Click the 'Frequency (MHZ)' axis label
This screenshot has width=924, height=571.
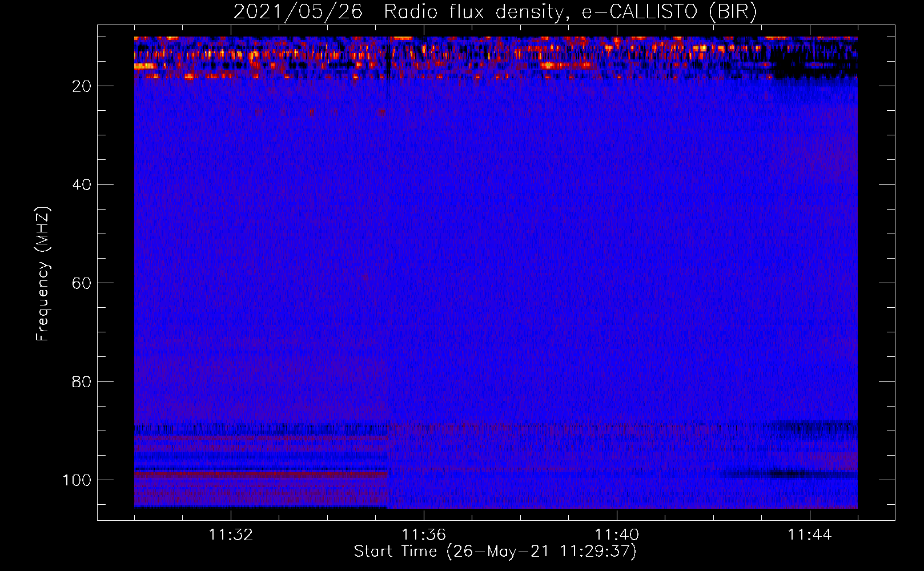43,274
